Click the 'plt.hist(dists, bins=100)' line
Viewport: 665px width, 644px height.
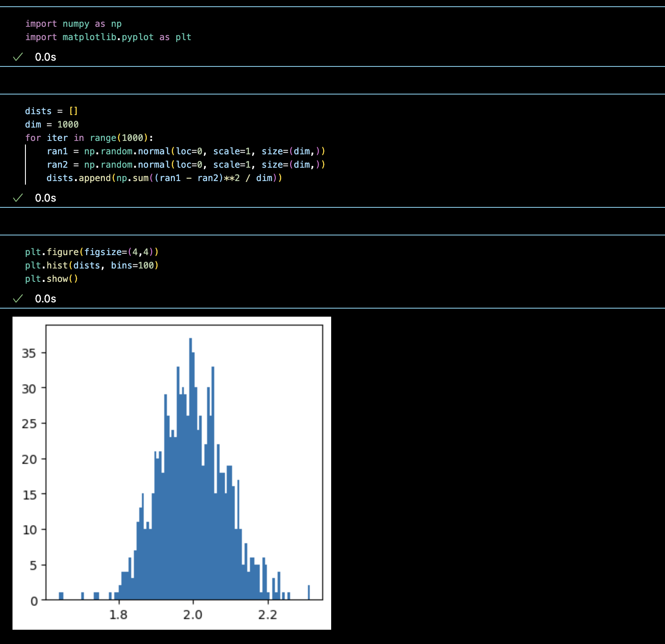tap(92, 265)
